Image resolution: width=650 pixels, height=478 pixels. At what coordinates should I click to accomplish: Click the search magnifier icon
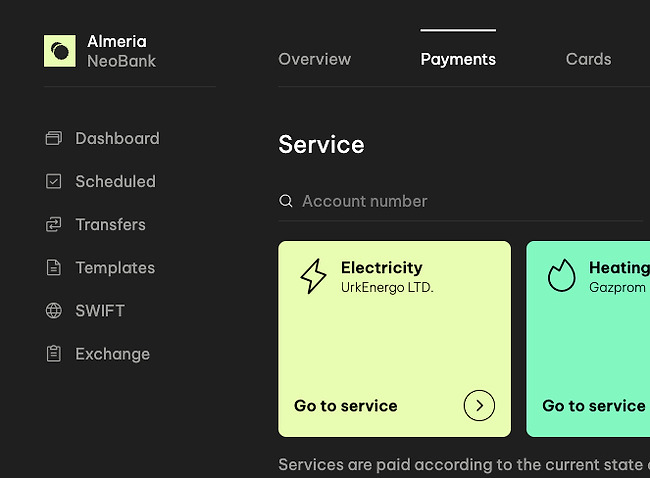(286, 201)
